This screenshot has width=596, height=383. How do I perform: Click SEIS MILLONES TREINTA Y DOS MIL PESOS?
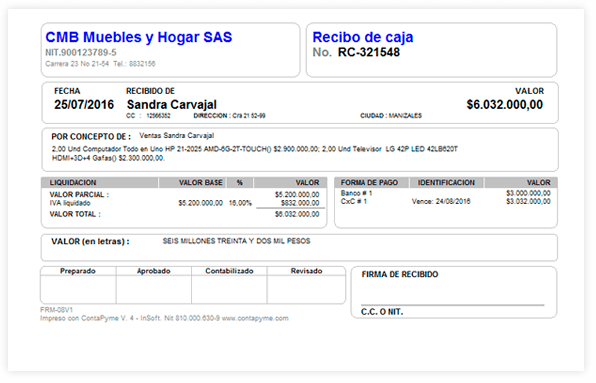pos(236,241)
